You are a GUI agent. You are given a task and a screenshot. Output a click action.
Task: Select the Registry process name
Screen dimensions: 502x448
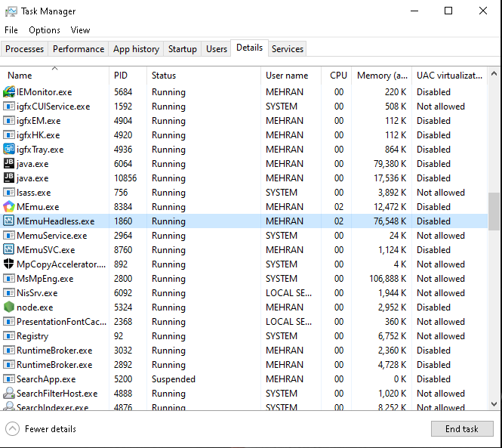32,336
